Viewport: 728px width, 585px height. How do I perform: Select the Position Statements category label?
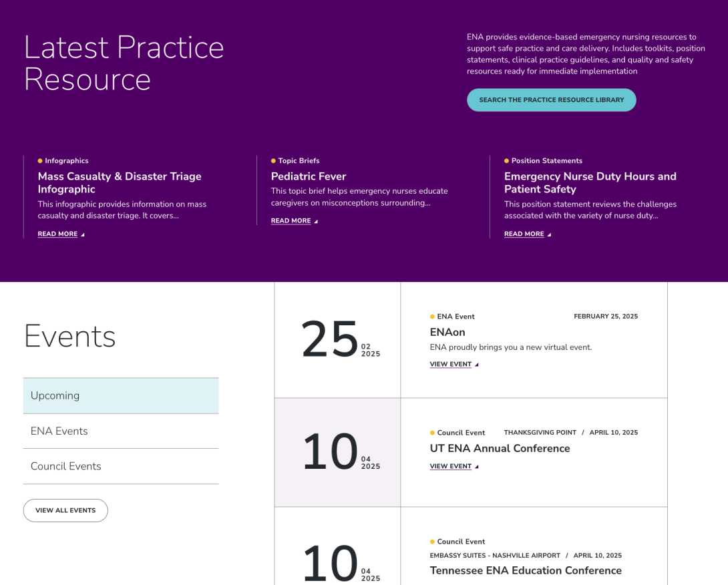coord(546,161)
